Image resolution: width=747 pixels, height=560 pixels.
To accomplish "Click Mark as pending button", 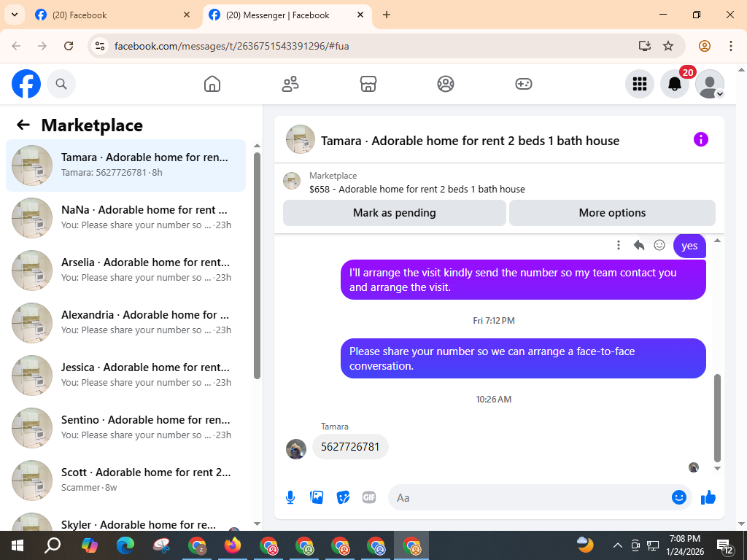I will pyautogui.click(x=395, y=213).
